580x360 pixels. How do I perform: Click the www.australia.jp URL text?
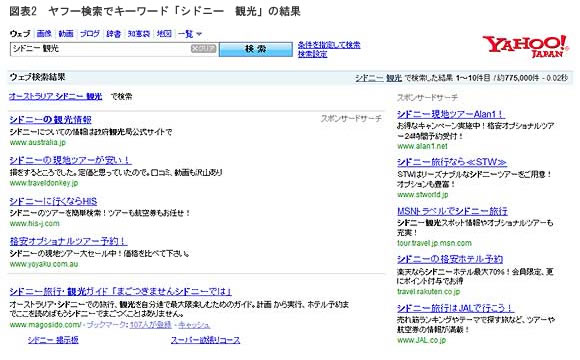click(38, 142)
